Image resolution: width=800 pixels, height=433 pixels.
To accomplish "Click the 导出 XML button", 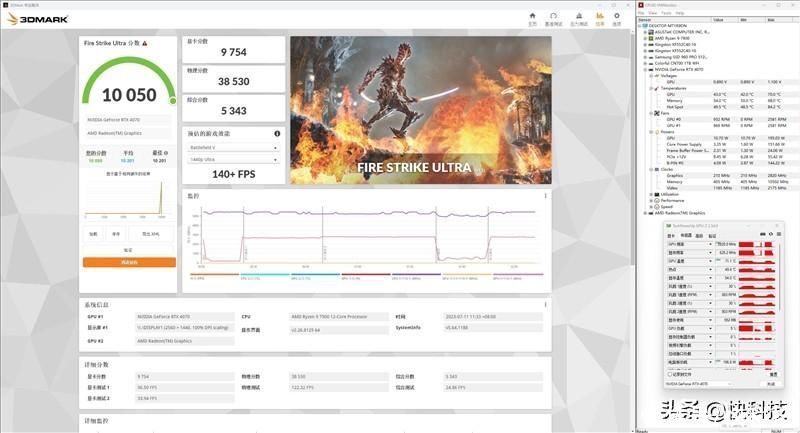I will pyautogui.click(x=151, y=234).
